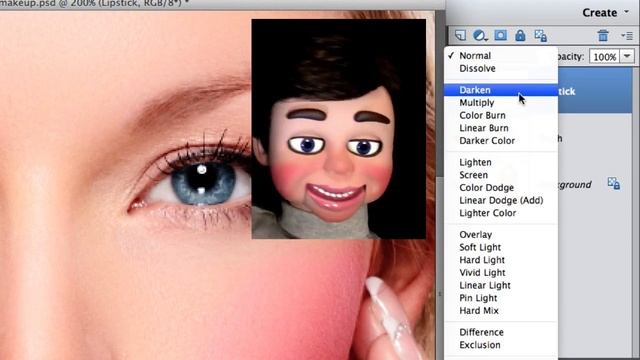640x360 pixels.
Task: Choose Hard Light blend mode
Action: tap(501, 260)
